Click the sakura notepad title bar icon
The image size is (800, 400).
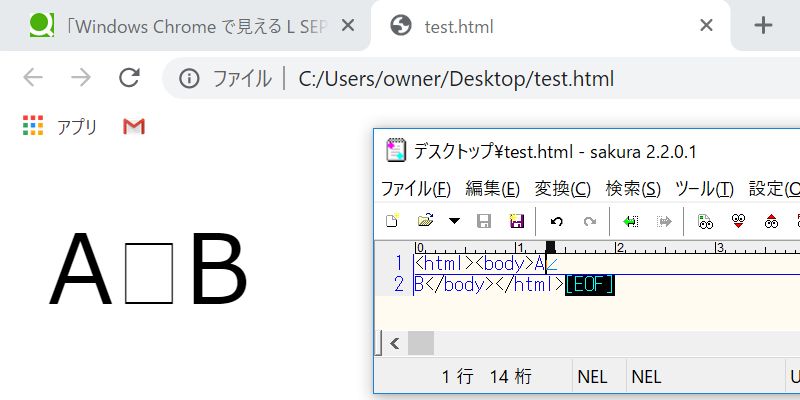point(396,151)
